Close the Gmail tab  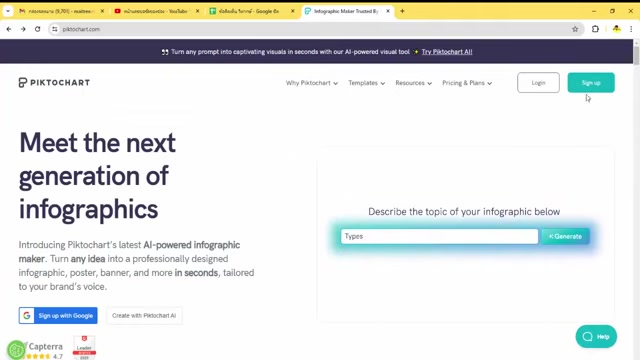coord(102,11)
